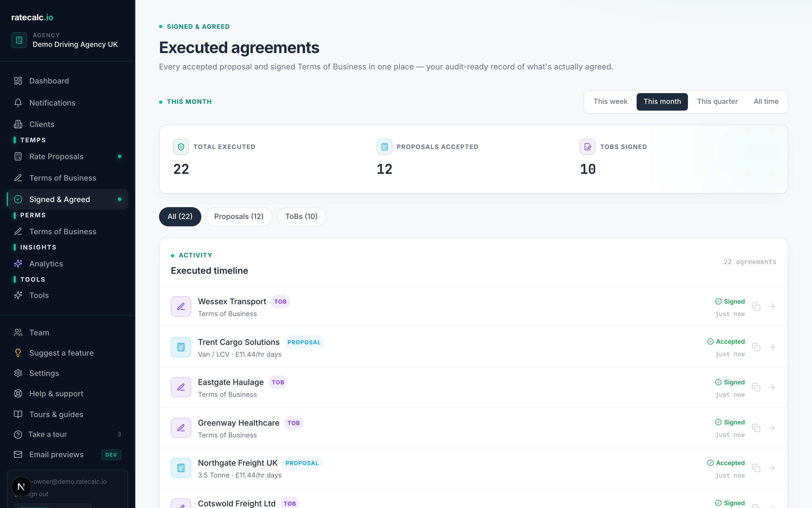
Task: Click the Accepted status for Northgate Freight
Action: (726, 463)
